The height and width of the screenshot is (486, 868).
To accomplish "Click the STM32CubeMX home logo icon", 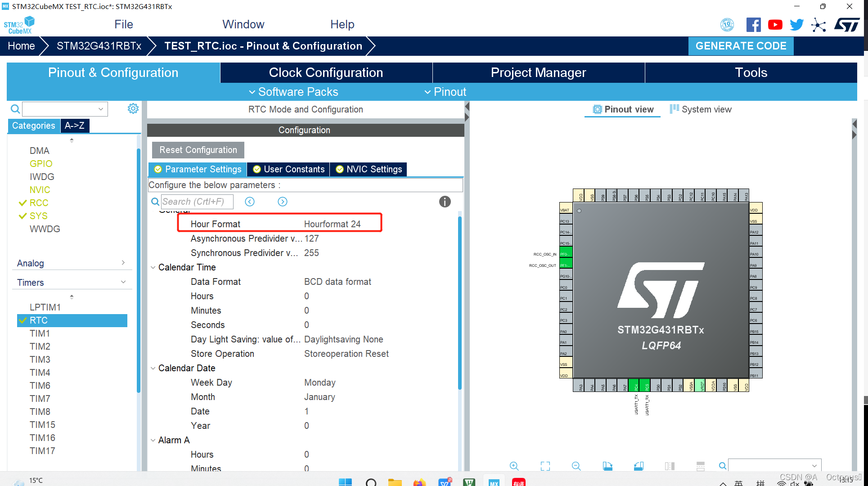I will 19,24.
